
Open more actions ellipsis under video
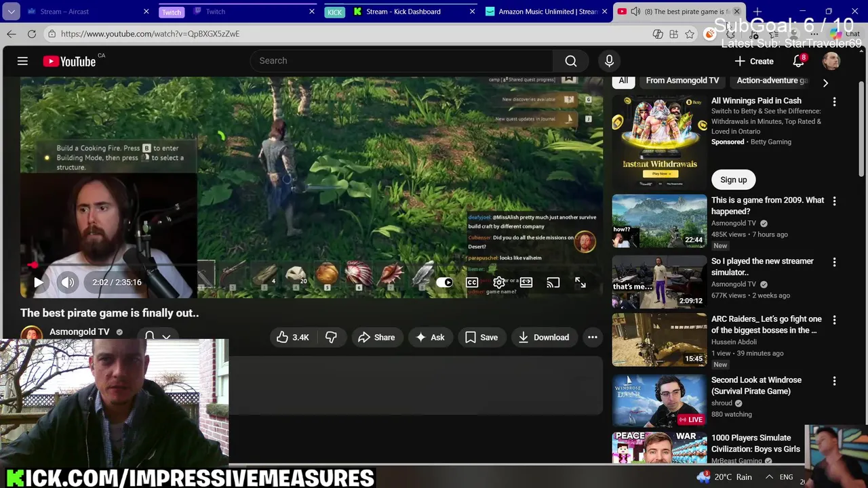[593, 338]
